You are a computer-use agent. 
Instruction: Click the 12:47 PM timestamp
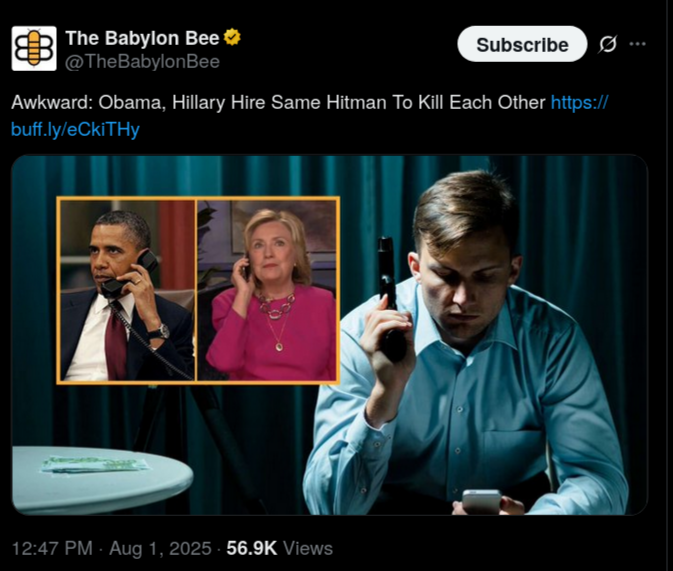(x=52, y=548)
